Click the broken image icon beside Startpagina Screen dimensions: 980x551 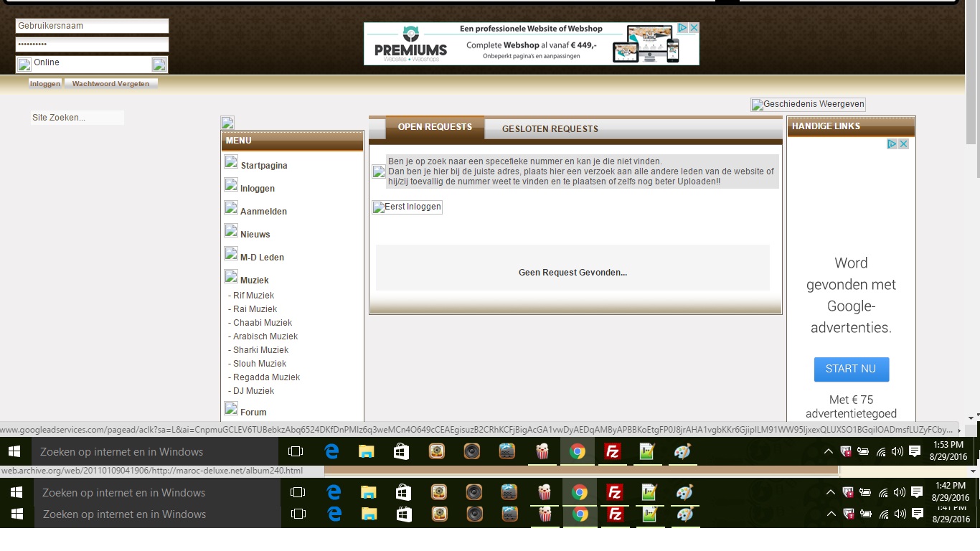[231, 162]
